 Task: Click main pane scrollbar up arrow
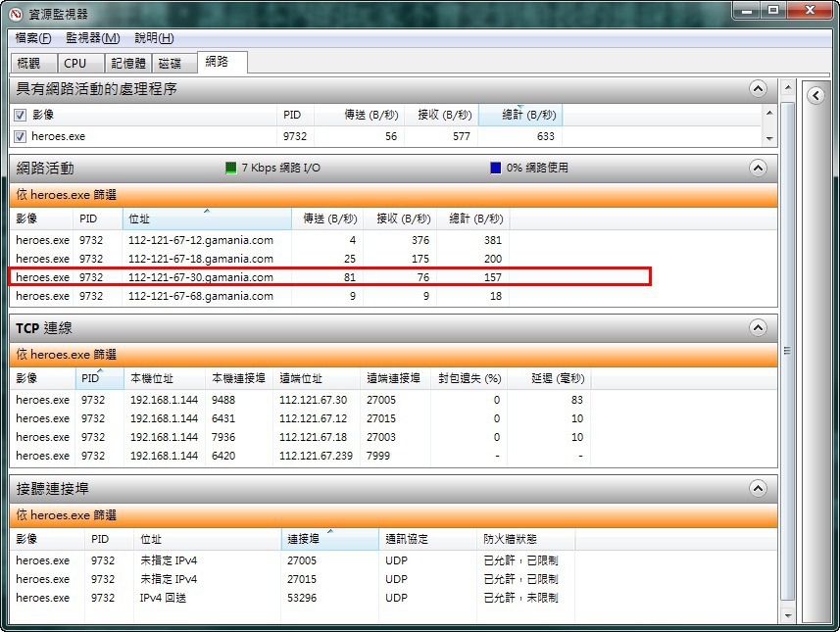point(787,87)
